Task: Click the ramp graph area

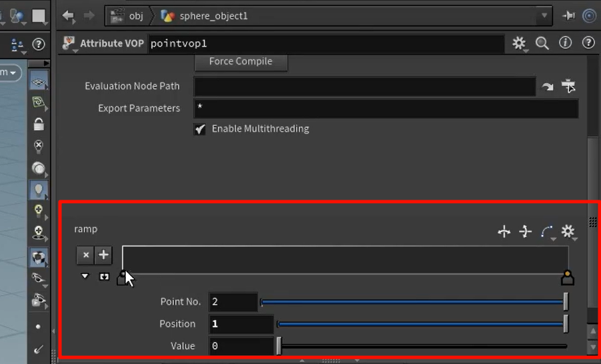Action: pyautogui.click(x=345, y=260)
